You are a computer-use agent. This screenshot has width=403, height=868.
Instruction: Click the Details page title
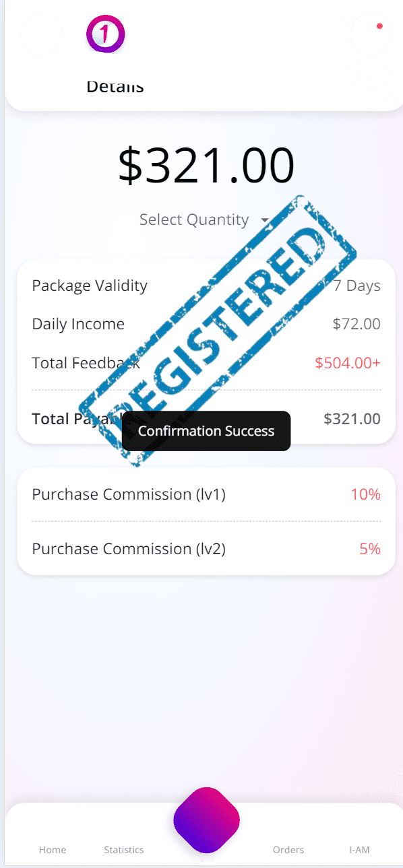tap(115, 86)
